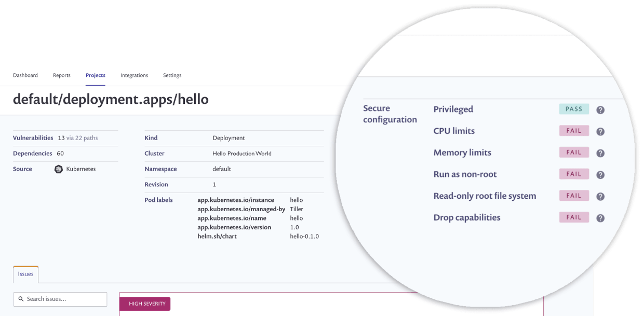The height and width of the screenshot is (316, 644).
Task: Click the FAIL badge for CPU limits
Action: tap(574, 131)
